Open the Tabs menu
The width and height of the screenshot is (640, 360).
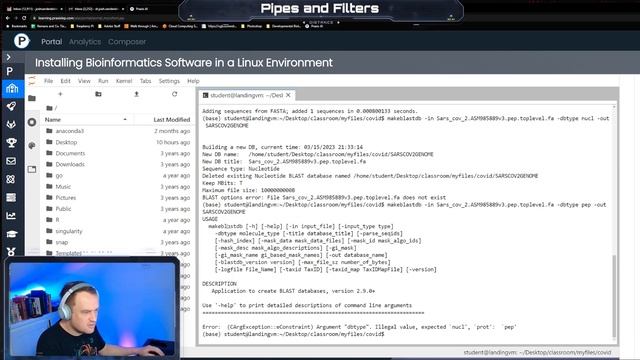[145, 81]
